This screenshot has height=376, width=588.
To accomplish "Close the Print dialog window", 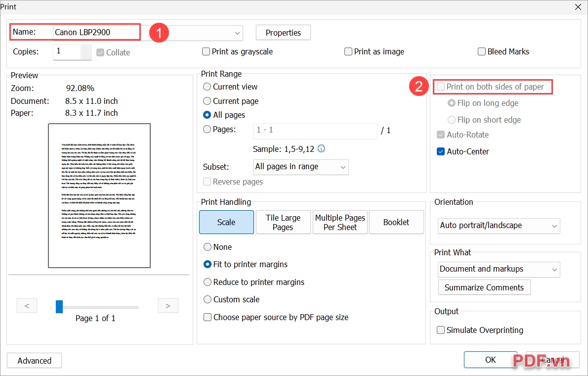I will [x=578, y=7].
